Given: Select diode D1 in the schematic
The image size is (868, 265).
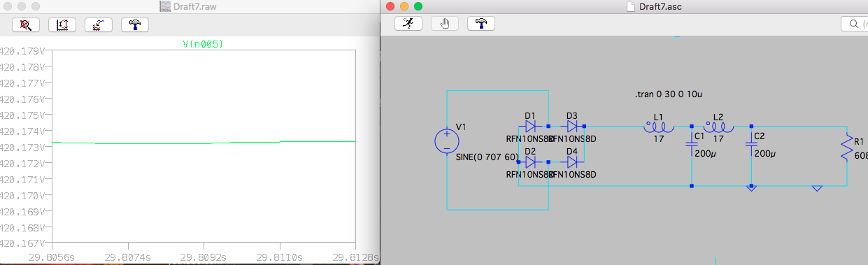Looking at the screenshot, I should point(530,127).
